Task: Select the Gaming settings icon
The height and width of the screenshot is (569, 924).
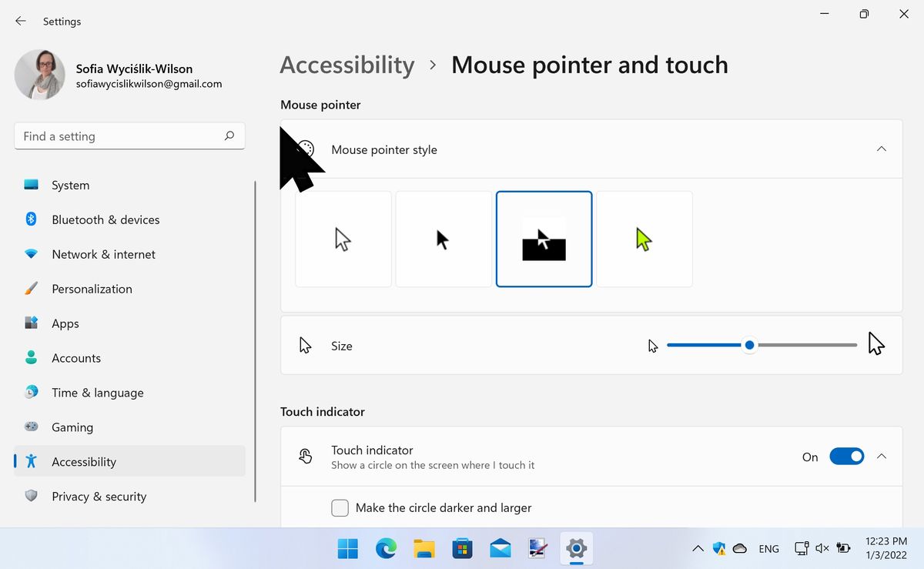Action: pyautogui.click(x=31, y=427)
